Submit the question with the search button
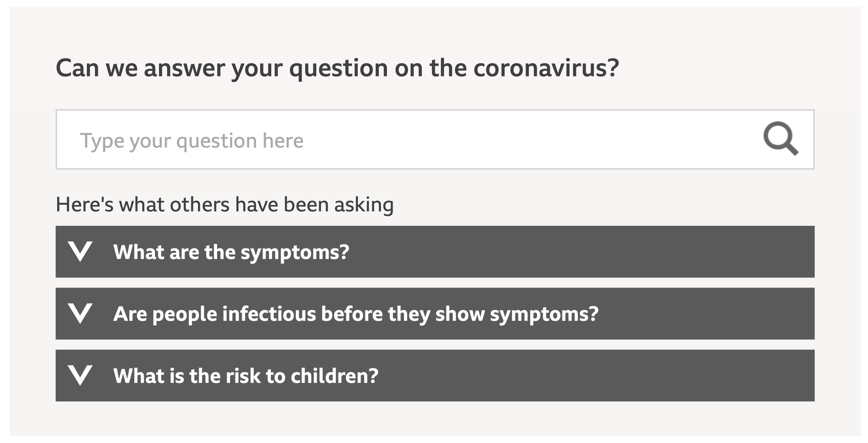 coord(780,139)
